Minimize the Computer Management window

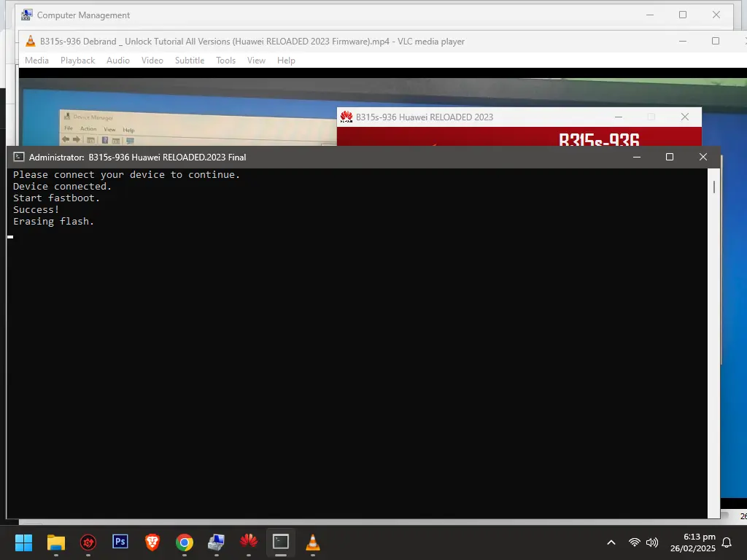pyautogui.click(x=650, y=15)
